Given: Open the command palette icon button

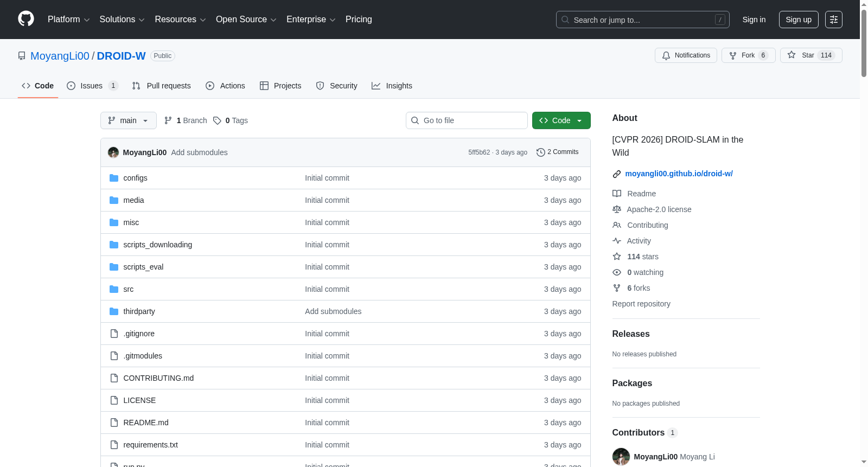Looking at the screenshot, I should point(834,20).
